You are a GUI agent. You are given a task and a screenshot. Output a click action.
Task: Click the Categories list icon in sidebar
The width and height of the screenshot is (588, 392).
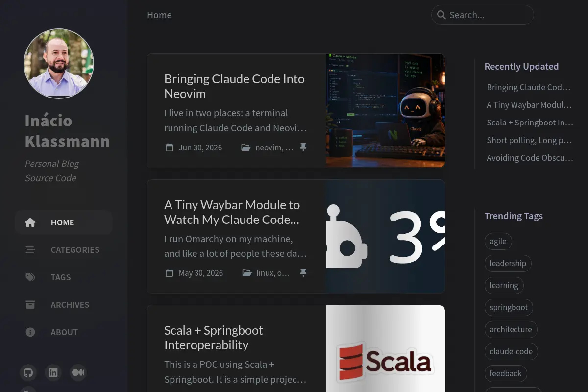30,250
